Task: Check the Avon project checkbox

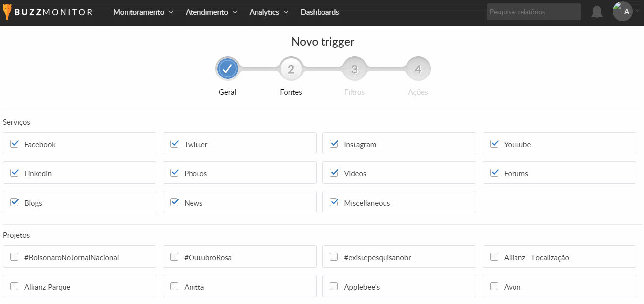Action: 494,287
